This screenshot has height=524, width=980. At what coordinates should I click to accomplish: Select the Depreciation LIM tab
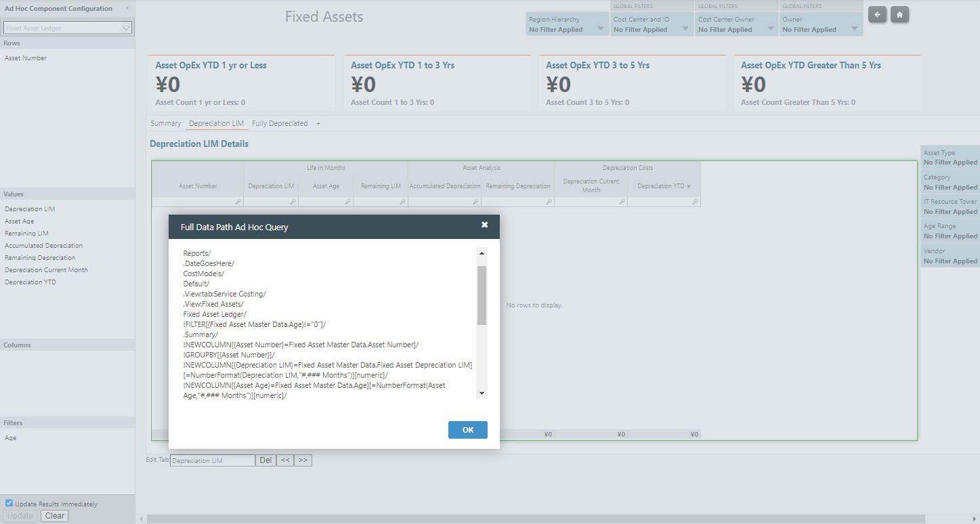tap(217, 123)
